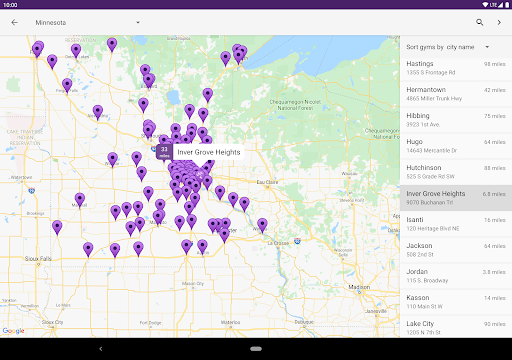The height and width of the screenshot is (360, 512).
Task: Select the Hastings gym entry
Action: pyautogui.click(x=456, y=68)
